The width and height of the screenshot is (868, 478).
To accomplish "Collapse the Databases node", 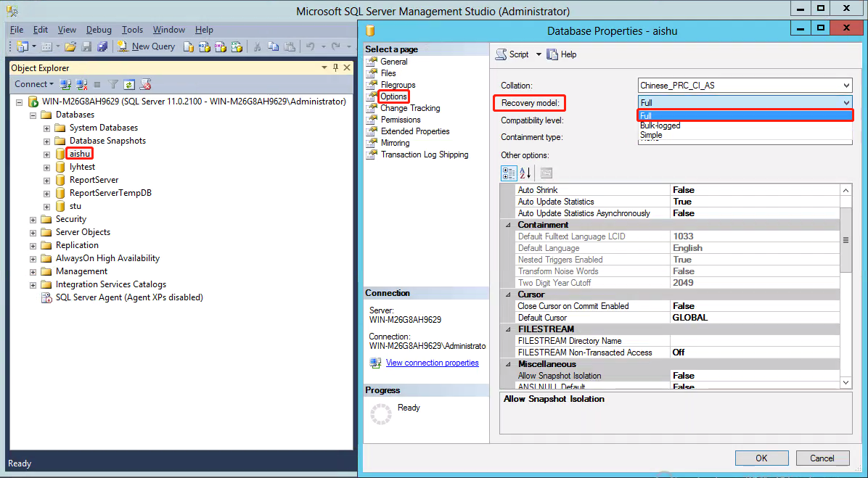I will [33, 115].
